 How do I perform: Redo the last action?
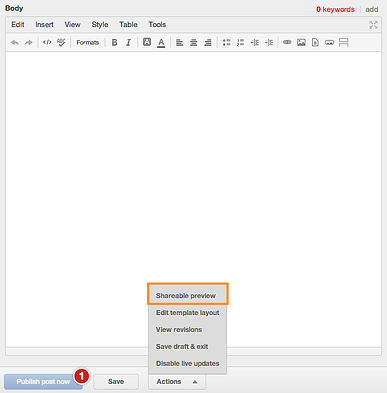click(29, 42)
